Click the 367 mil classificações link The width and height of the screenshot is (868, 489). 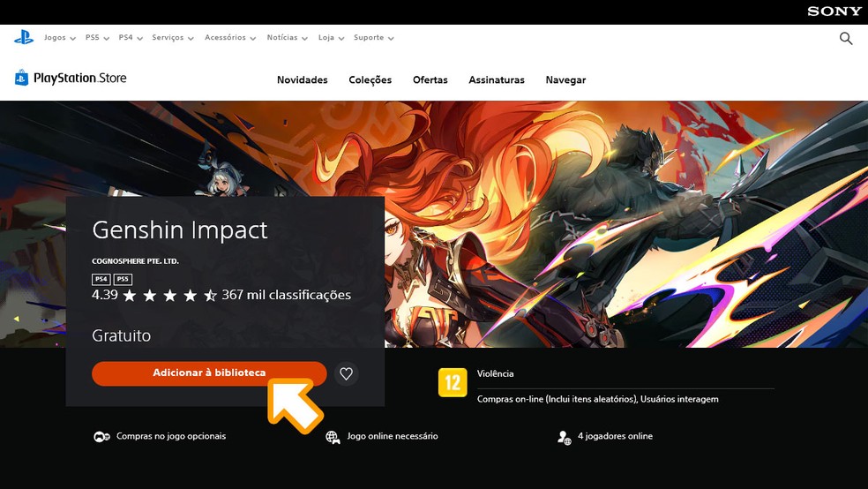(286, 295)
